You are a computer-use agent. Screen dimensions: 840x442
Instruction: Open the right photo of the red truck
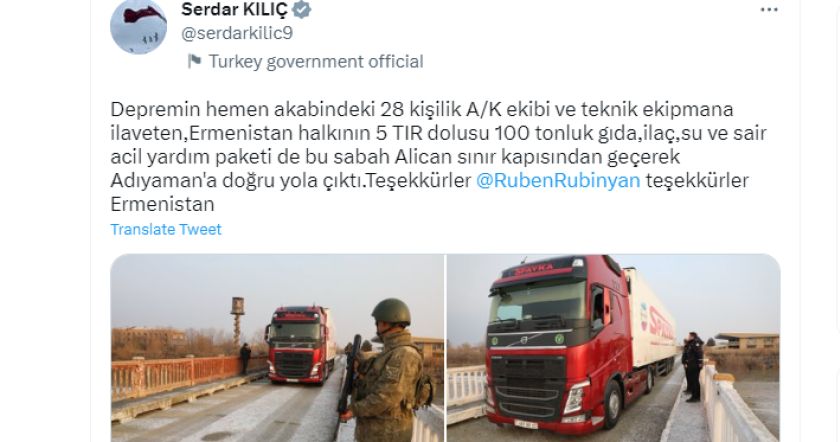point(613,348)
